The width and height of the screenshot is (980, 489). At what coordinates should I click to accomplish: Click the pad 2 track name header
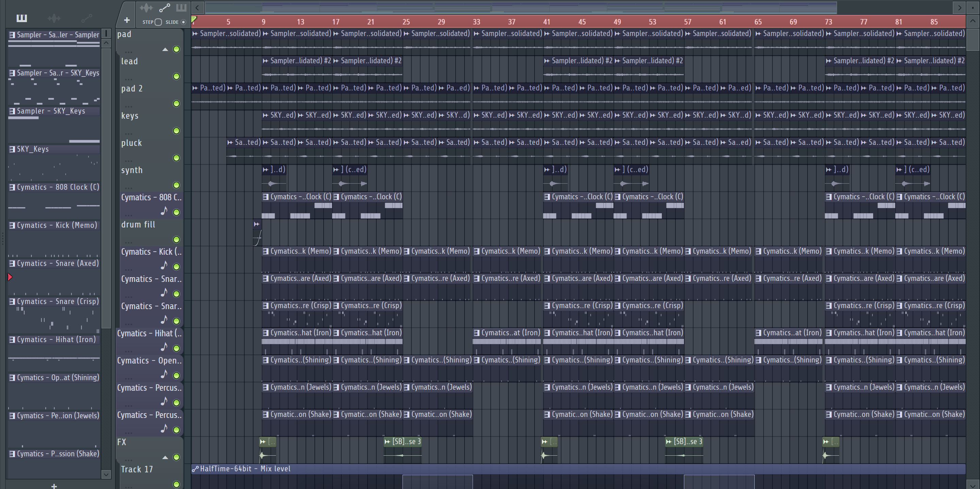pyautogui.click(x=132, y=89)
